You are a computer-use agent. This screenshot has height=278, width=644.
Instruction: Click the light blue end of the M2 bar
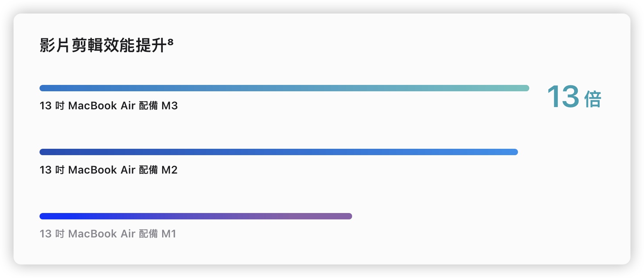(510, 152)
